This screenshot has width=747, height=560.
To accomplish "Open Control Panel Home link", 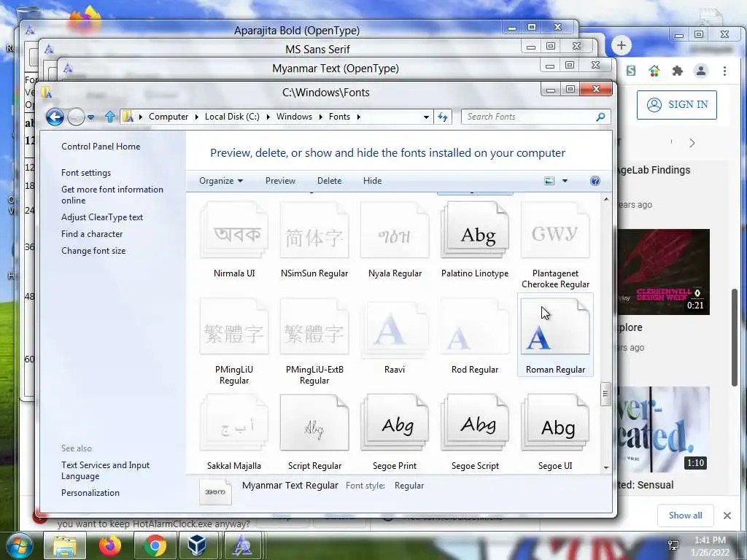I will 101,147.
